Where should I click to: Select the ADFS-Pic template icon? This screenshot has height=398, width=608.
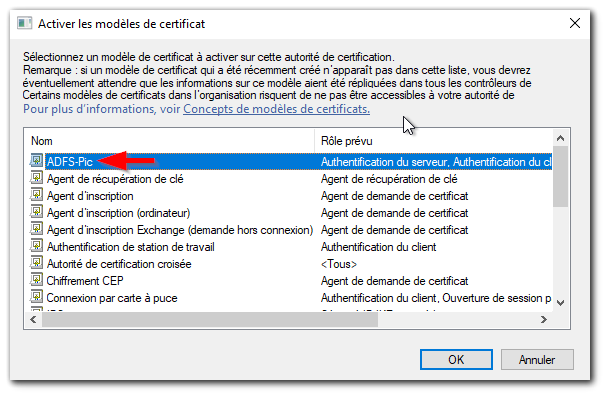pos(36,161)
